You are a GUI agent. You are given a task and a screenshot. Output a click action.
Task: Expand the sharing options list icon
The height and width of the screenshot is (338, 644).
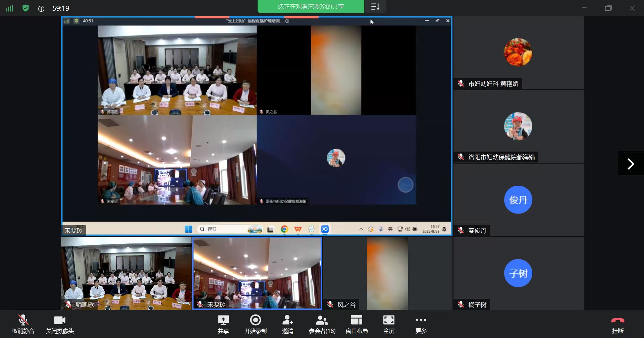(x=375, y=7)
